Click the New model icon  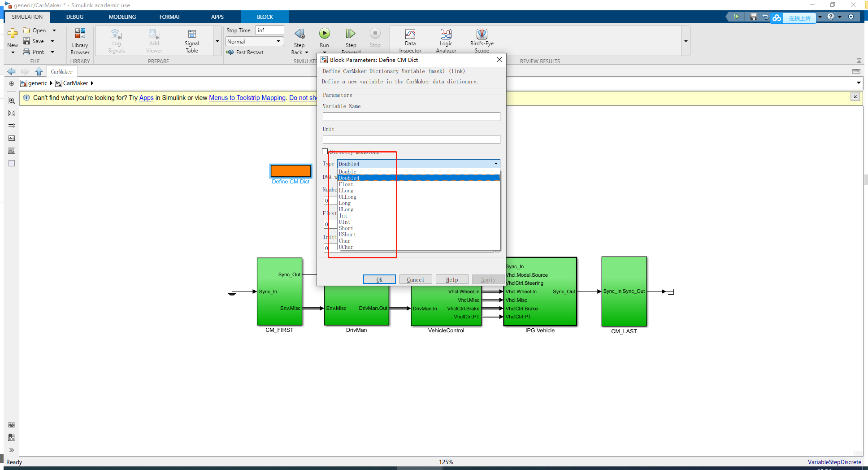13,33
